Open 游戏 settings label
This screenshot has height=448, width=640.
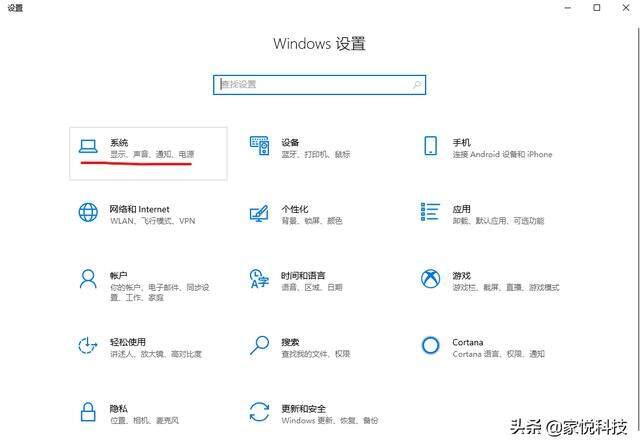pos(462,276)
